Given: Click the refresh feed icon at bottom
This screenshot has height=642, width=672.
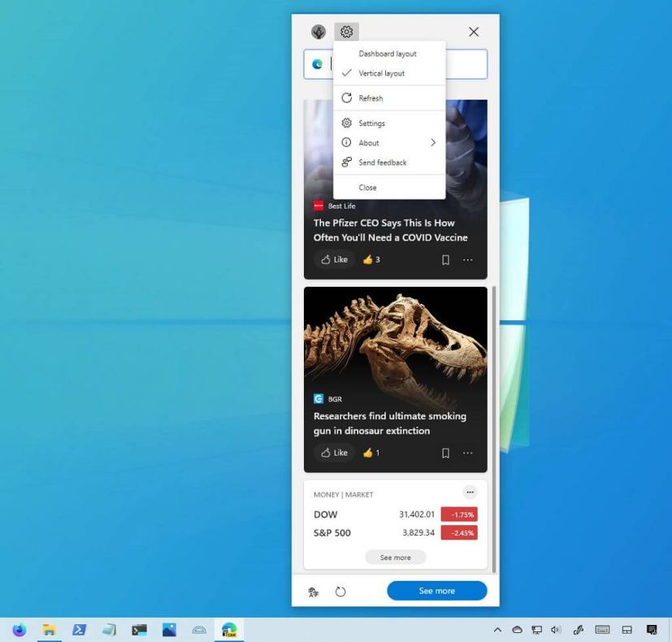Looking at the screenshot, I should coord(340,592).
